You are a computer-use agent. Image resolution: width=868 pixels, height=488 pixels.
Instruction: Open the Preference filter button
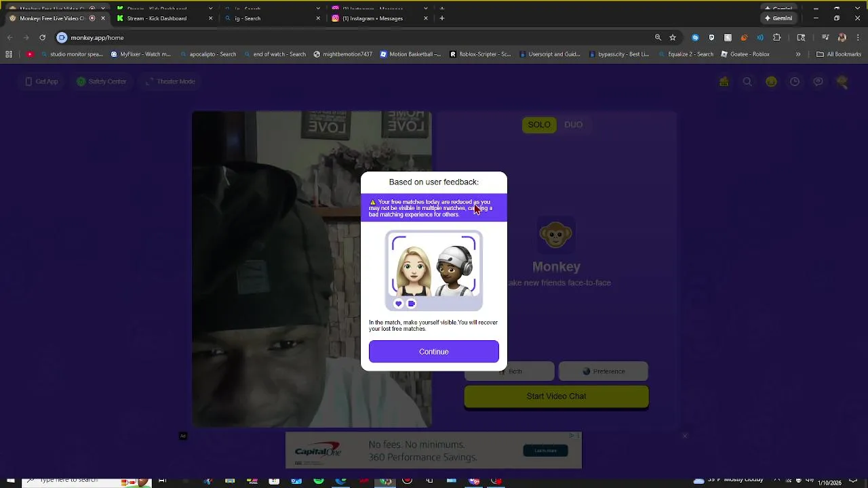603,371
